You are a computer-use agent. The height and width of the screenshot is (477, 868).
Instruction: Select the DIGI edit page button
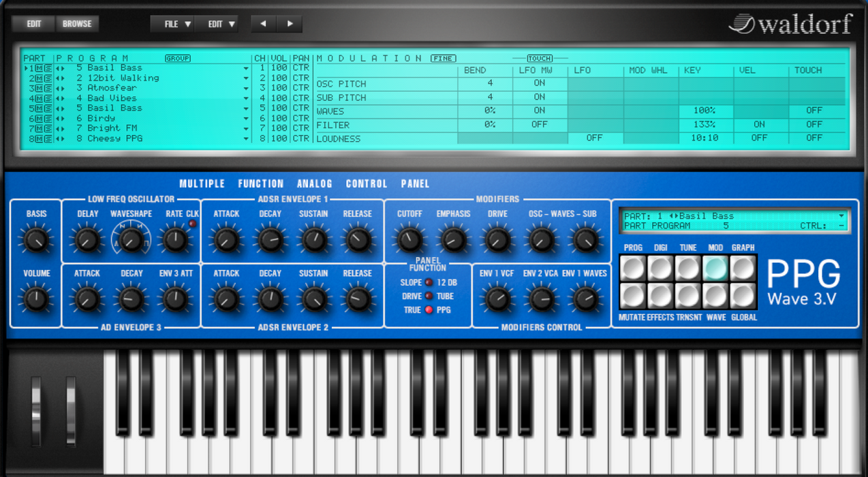[x=662, y=268]
